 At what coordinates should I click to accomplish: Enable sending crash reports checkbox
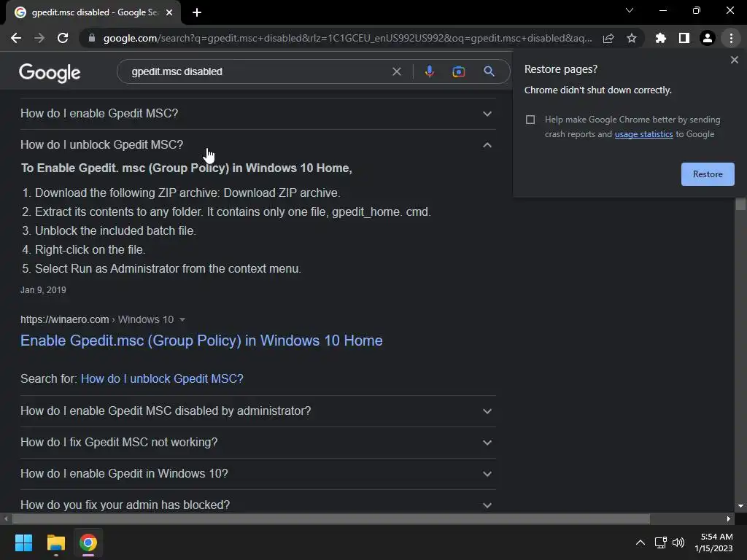pyautogui.click(x=530, y=120)
